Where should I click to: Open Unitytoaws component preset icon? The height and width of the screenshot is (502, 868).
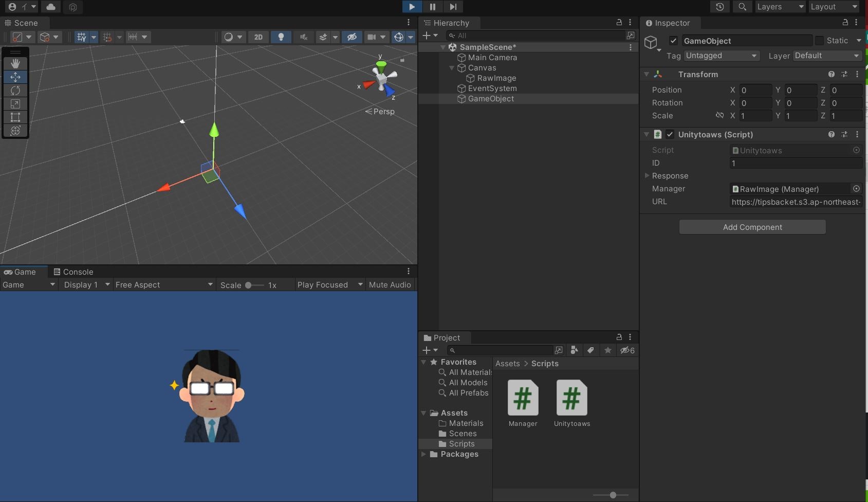(x=844, y=134)
